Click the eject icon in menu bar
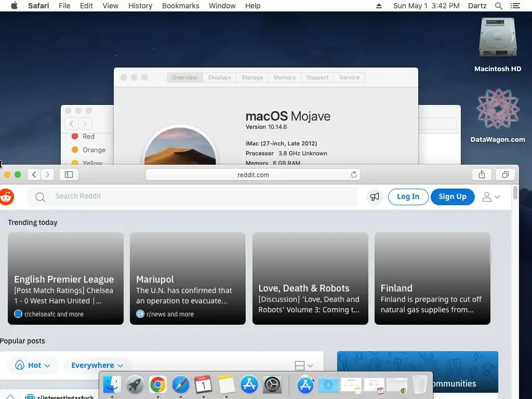The width and height of the screenshot is (532, 399). pos(379,6)
